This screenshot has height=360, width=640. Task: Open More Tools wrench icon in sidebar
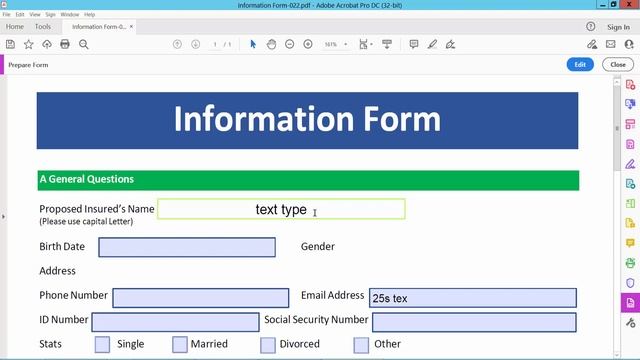point(630,323)
